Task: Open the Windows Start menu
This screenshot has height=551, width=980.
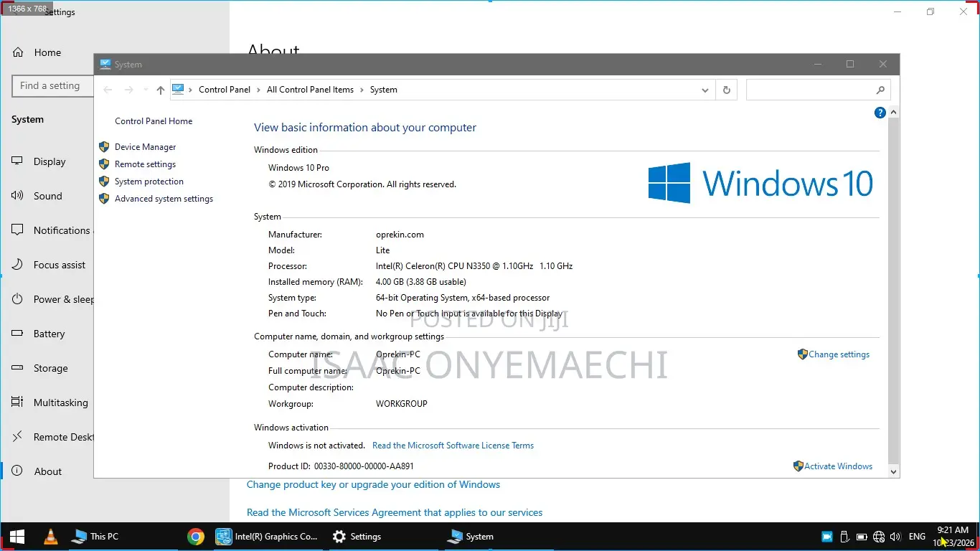Action: (x=17, y=537)
